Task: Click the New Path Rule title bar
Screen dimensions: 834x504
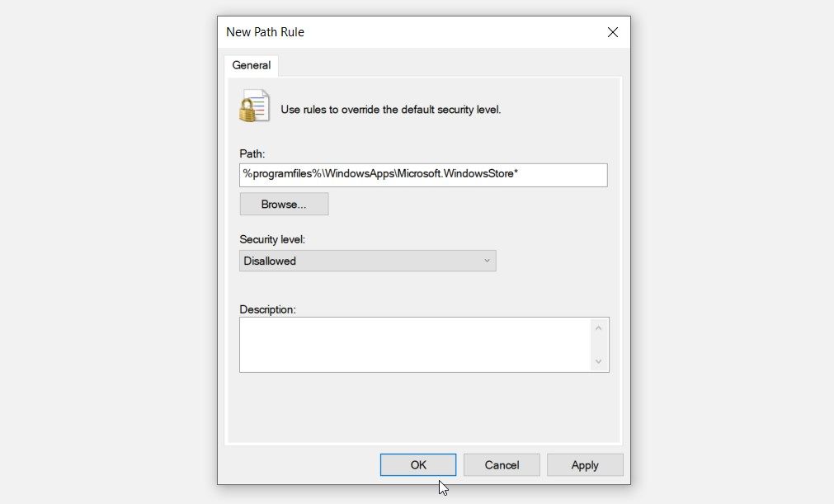Action: (412, 32)
